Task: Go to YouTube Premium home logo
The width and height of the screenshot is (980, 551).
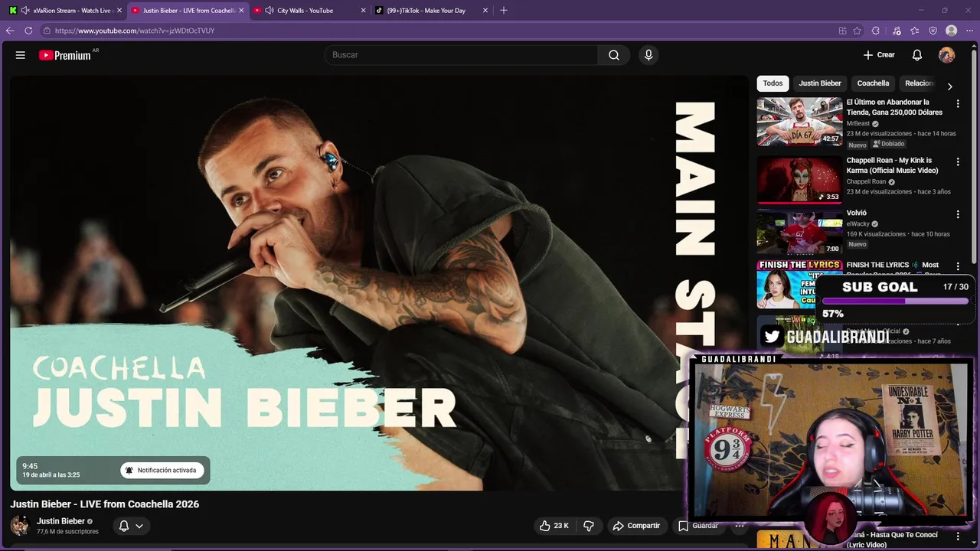Action: pyautogui.click(x=65, y=55)
